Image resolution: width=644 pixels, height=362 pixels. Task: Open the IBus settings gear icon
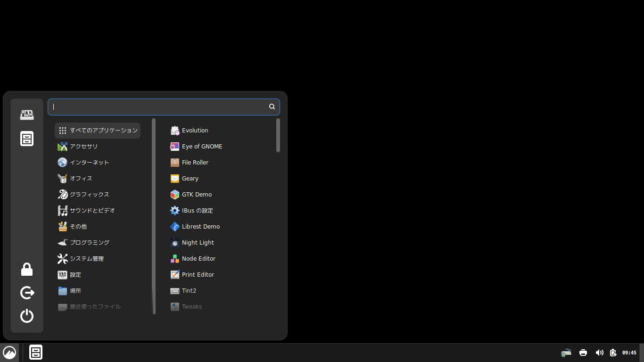tap(175, 211)
